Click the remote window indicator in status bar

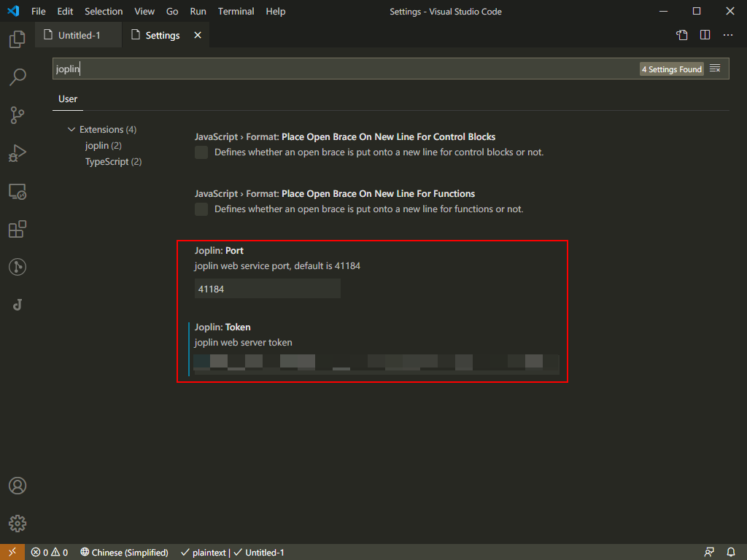pyautogui.click(x=12, y=552)
